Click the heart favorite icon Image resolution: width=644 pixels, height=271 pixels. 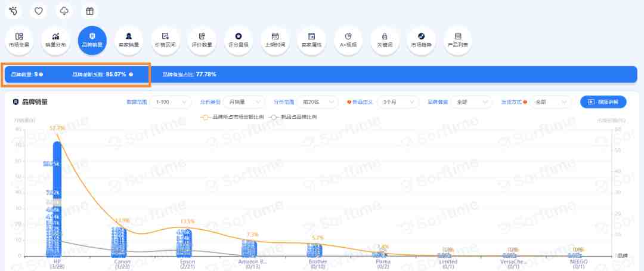click(x=39, y=11)
